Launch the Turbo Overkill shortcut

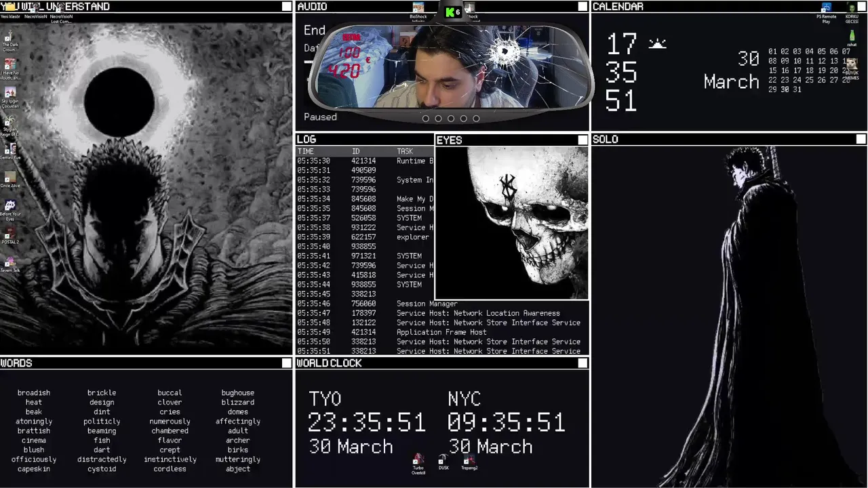(418, 464)
